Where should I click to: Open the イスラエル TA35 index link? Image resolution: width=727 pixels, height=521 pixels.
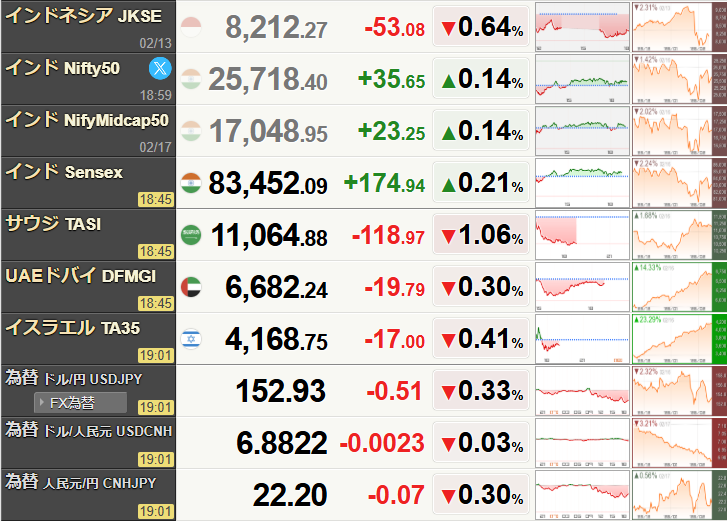tap(72, 327)
